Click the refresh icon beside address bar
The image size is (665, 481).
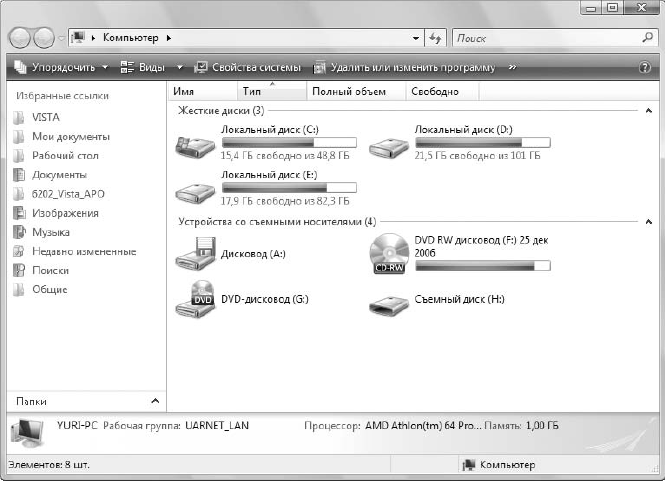(x=435, y=38)
